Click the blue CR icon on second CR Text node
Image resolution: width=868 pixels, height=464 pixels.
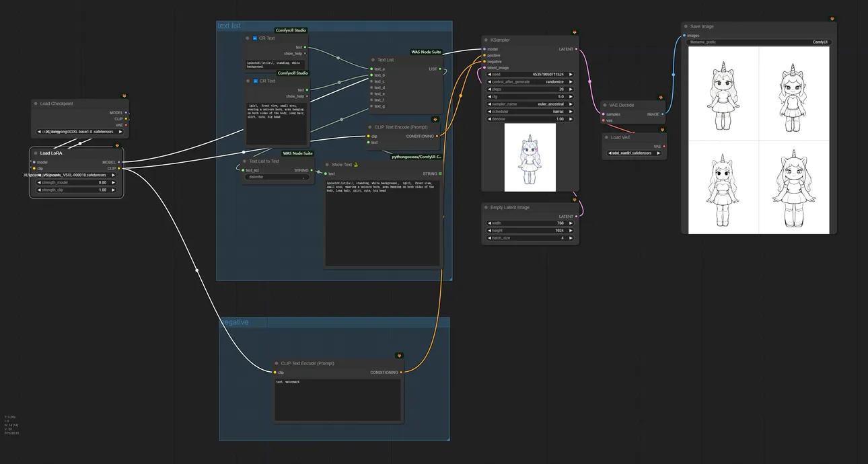tap(255, 81)
